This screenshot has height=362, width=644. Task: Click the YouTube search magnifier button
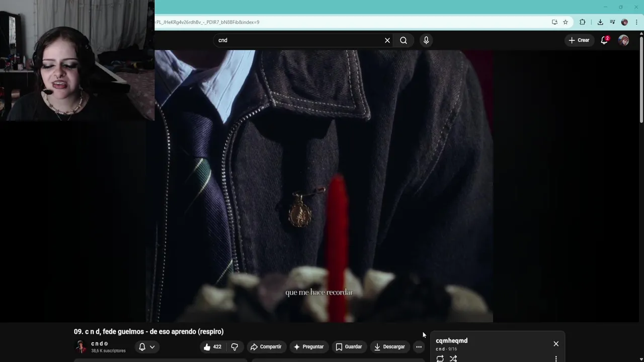404,40
